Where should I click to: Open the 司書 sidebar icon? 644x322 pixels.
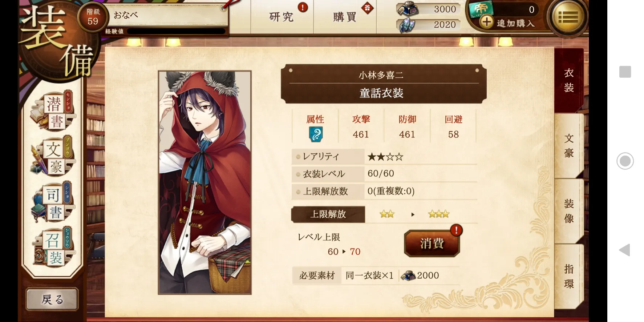pyautogui.click(x=53, y=203)
